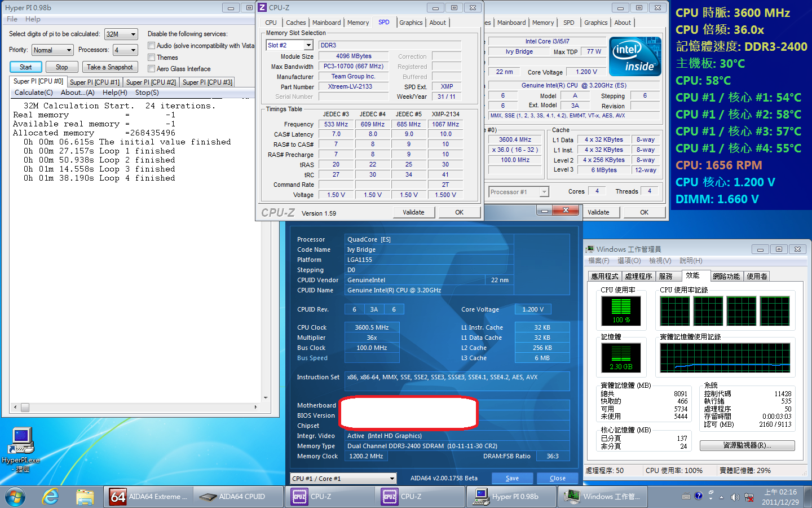Click the keyboard input method tray icon
The height and width of the screenshot is (508, 812).
coord(686,497)
